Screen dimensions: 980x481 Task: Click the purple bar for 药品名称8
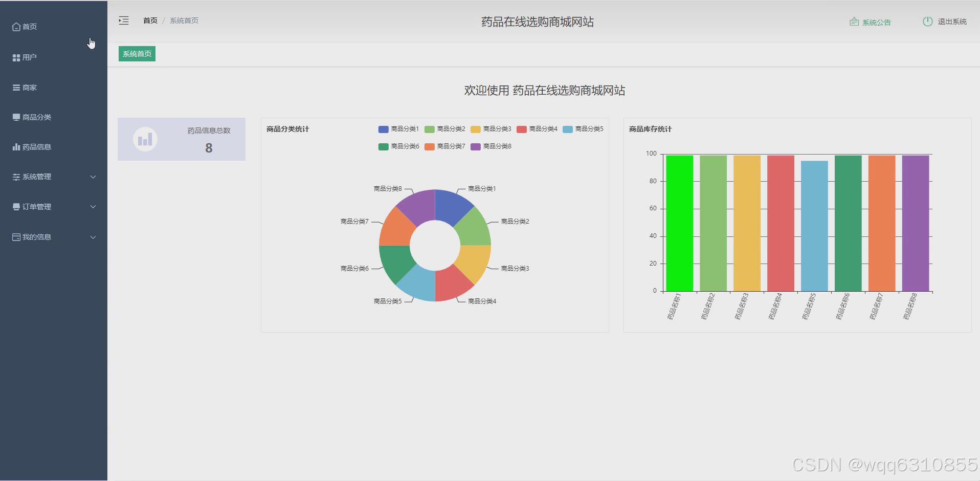[x=916, y=223]
